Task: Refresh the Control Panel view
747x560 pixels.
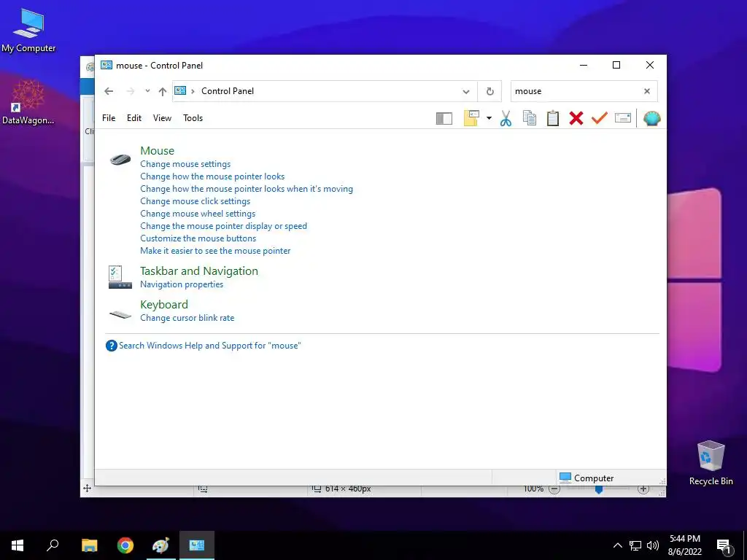Action: coord(489,91)
